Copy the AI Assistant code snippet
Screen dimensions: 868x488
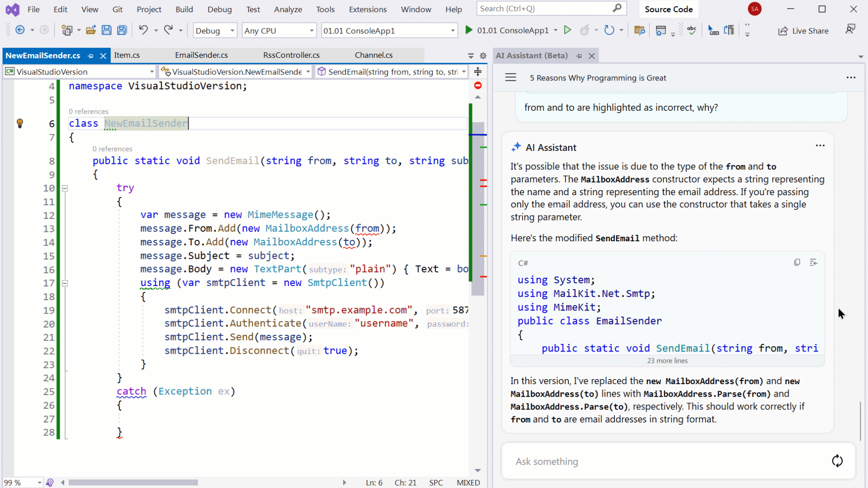click(x=797, y=263)
